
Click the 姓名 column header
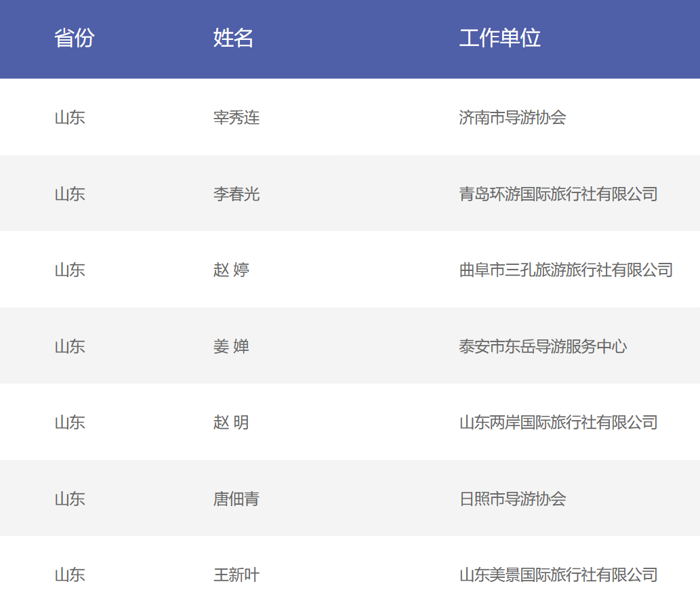[233, 38]
